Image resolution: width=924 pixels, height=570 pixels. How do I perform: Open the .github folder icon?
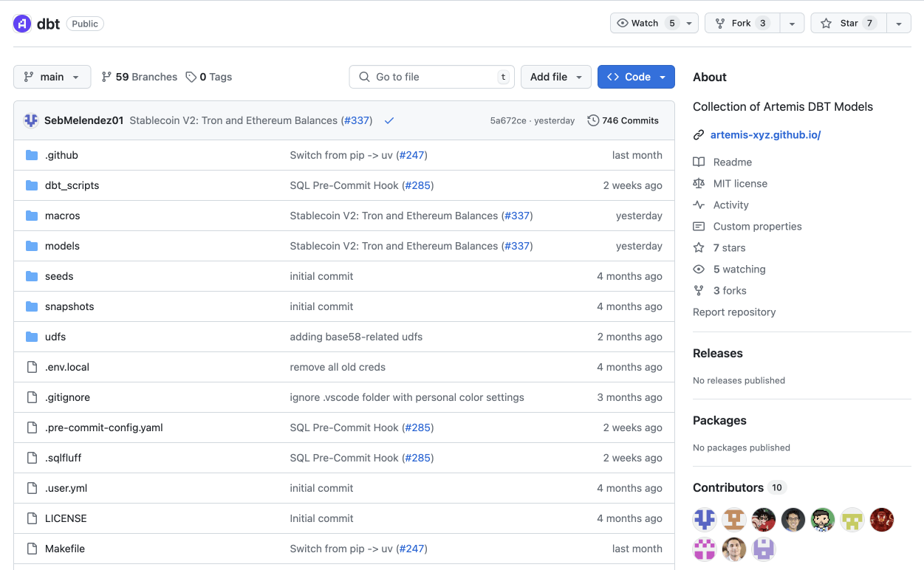32,155
